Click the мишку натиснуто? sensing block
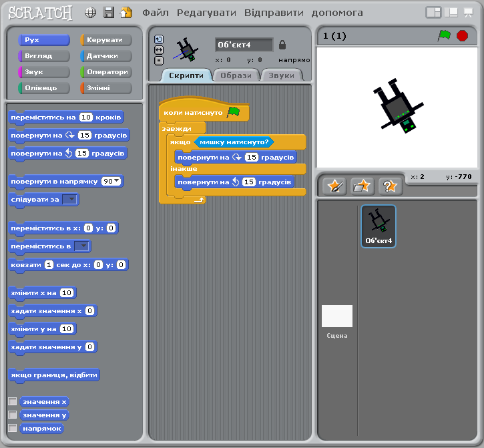The width and height of the screenshot is (484, 448). coord(234,142)
